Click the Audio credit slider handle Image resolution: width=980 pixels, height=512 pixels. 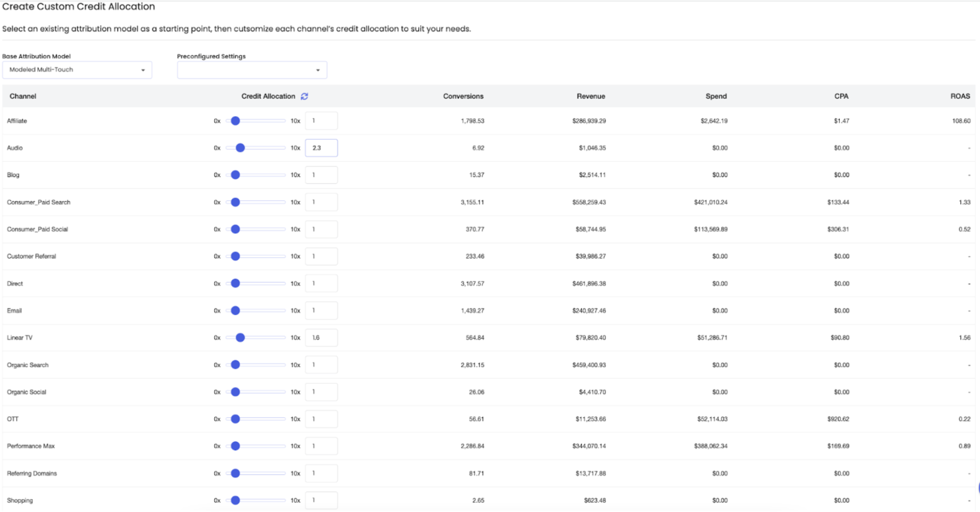point(240,148)
